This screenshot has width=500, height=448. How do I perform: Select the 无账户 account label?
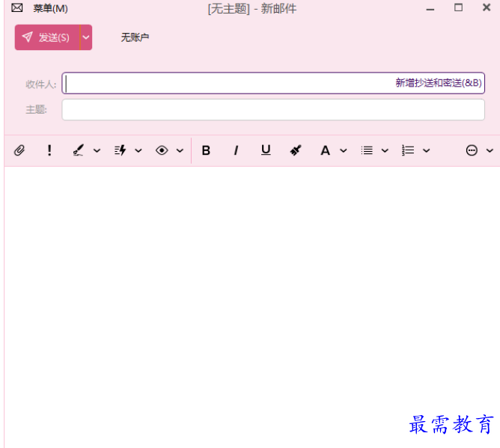[x=135, y=37]
